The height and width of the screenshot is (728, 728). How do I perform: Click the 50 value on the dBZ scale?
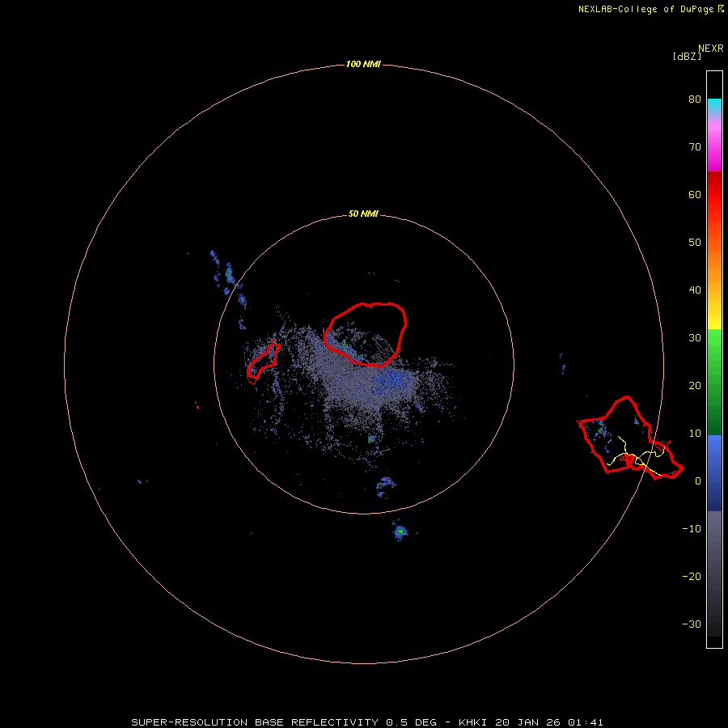[695, 243]
